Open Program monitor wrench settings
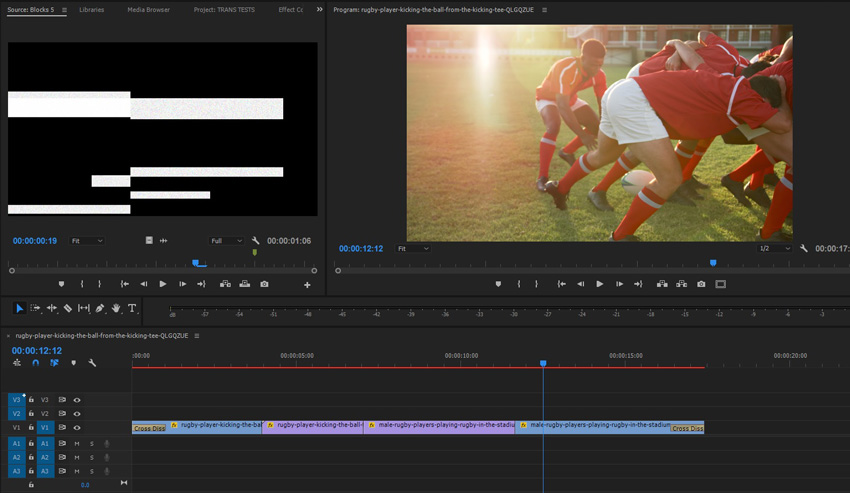The width and height of the screenshot is (850, 493). (803, 248)
